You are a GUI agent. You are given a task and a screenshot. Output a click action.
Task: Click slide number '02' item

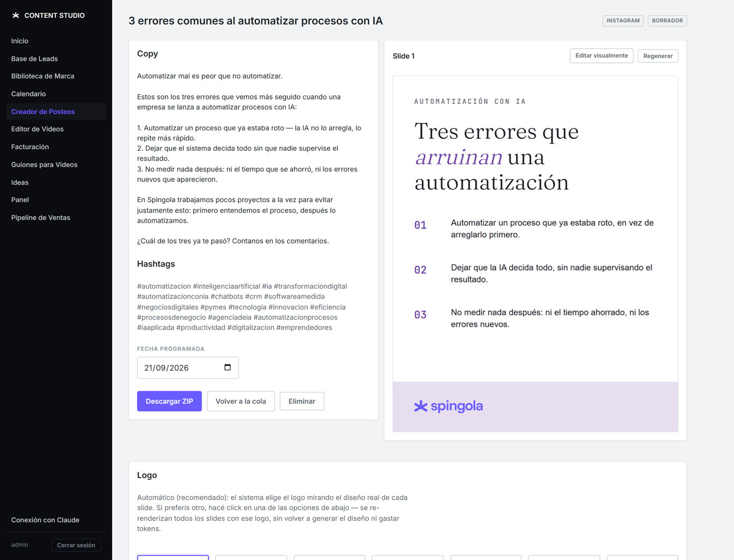[420, 270]
